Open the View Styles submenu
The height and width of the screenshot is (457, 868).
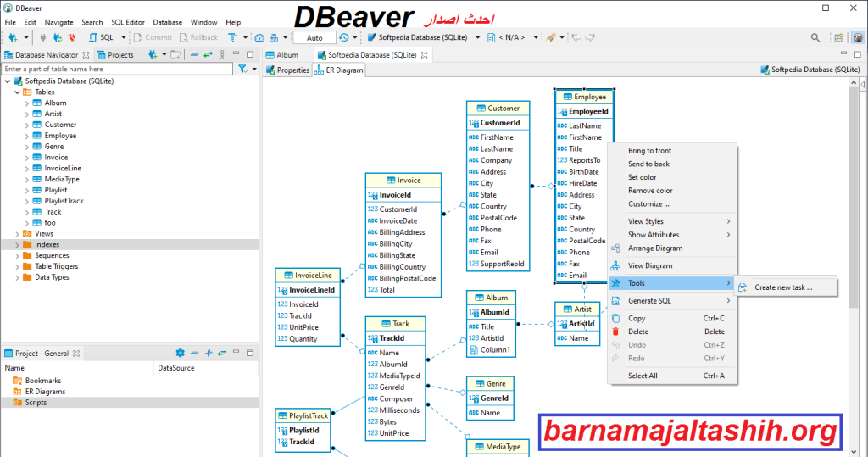point(672,221)
